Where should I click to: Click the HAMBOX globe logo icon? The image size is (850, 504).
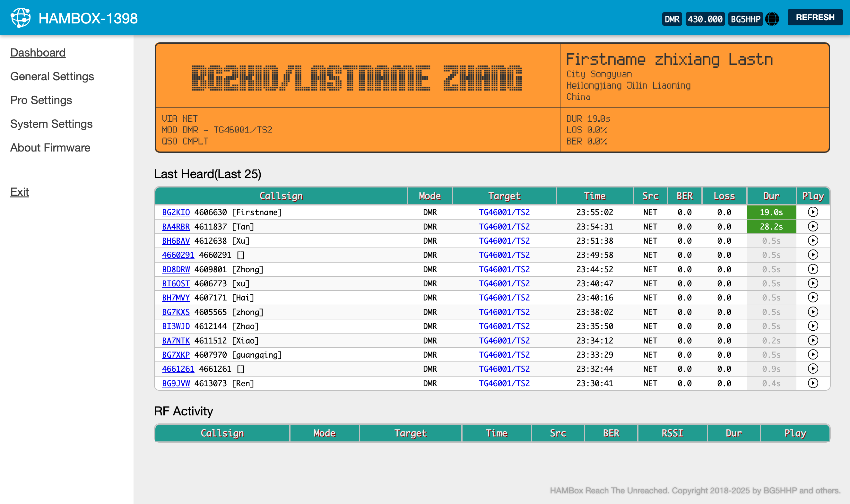21,18
